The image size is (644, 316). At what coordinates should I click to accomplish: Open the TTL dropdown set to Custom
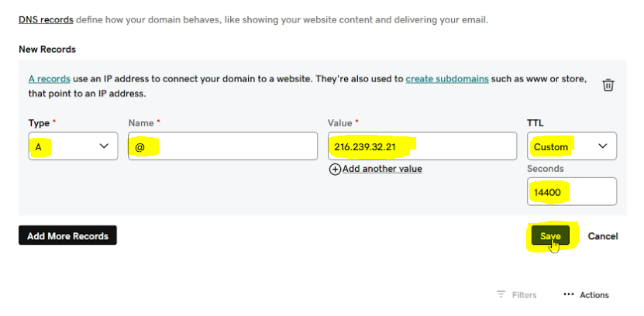(572, 146)
